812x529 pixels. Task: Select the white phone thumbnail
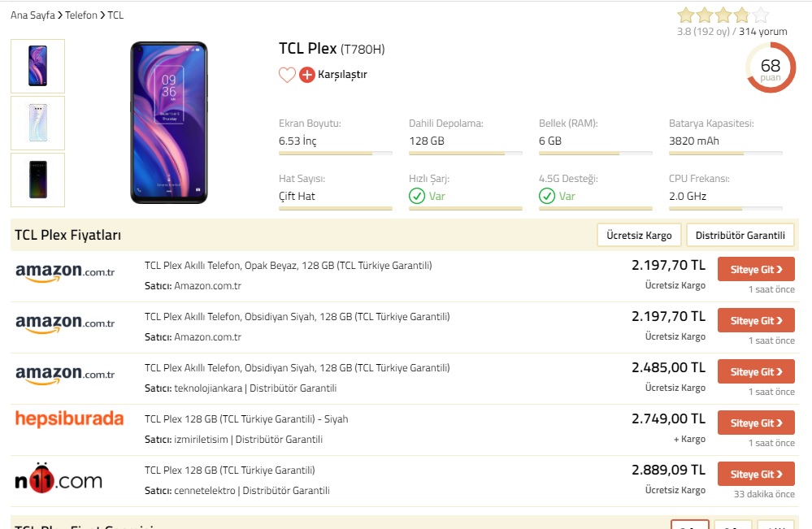click(x=38, y=124)
